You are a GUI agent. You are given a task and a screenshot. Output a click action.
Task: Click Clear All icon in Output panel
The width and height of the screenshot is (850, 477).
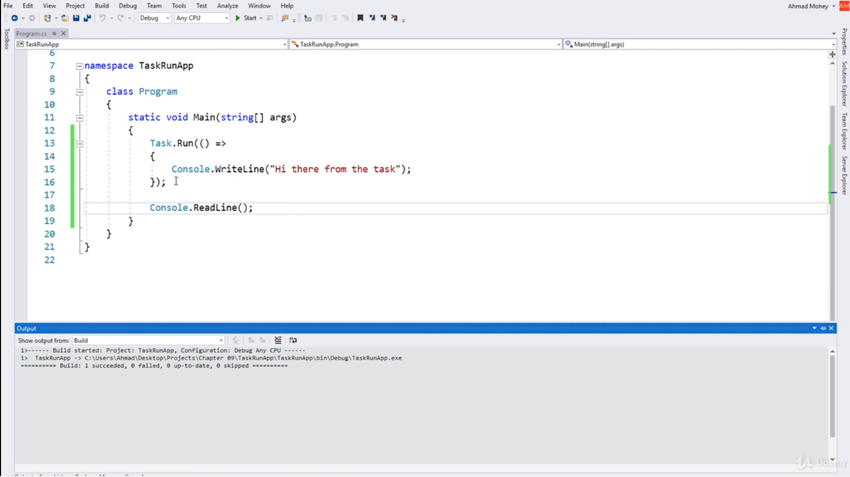pyautogui.click(x=278, y=340)
